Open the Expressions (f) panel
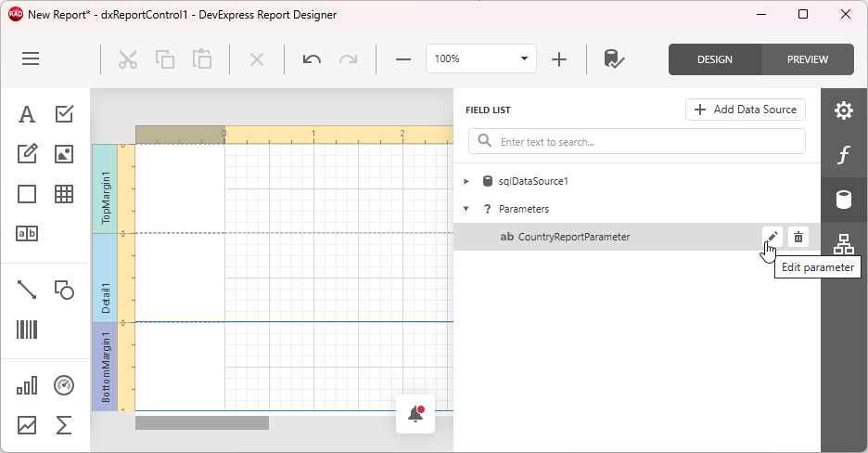Viewport: 868px width, 453px height. (x=844, y=155)
